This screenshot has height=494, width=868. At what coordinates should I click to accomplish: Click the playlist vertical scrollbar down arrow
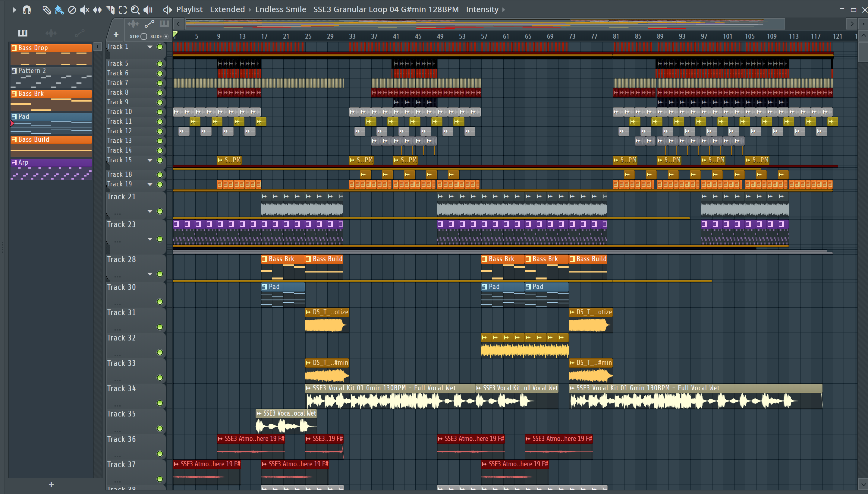pos(863,484)
